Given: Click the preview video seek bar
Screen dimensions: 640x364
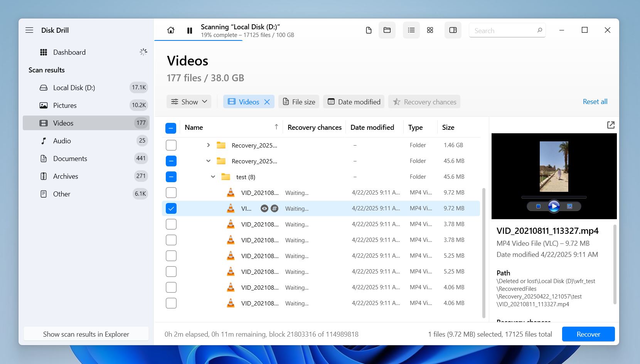Looking at the screenshot, I should pyautogui.click(x=554, y=197).
